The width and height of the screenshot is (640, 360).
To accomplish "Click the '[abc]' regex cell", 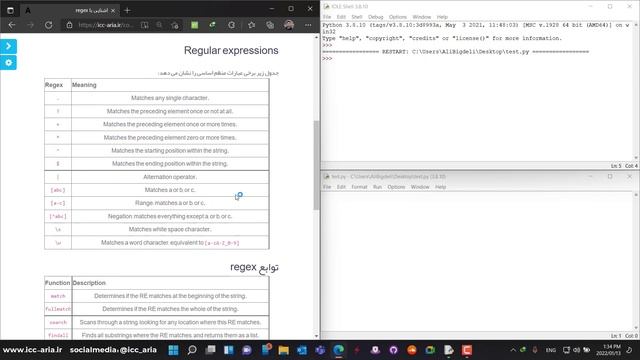I will tap(58, 190).
